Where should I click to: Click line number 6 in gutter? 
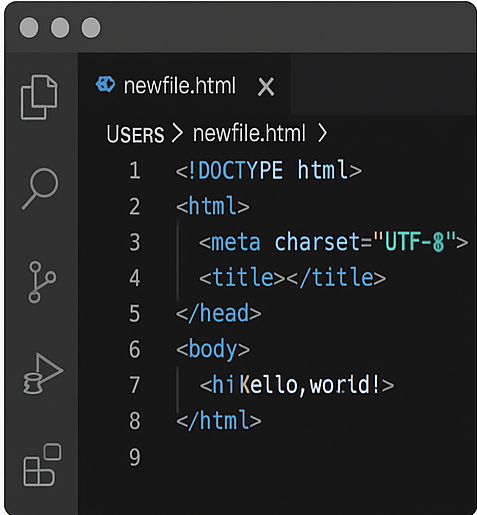coord(135,349)
